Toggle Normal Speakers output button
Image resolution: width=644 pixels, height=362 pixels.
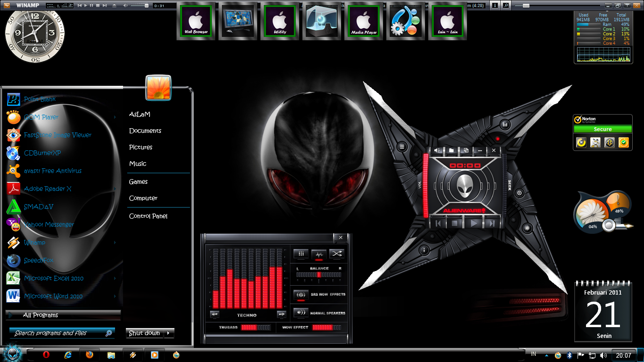301,313
